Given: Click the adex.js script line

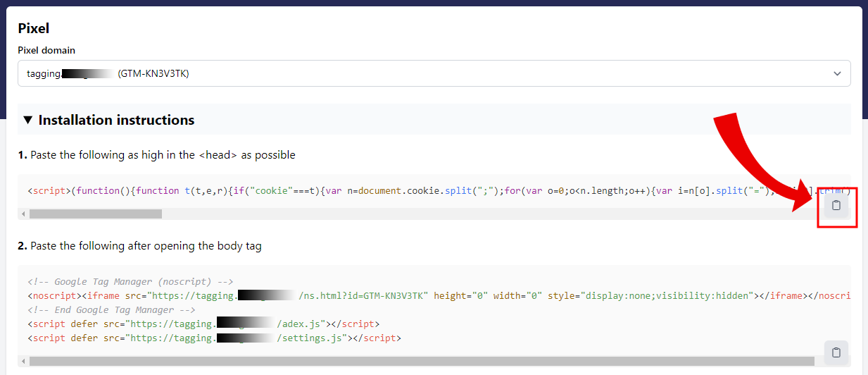Looking at the screenshot, I should [x=204, y=324].
